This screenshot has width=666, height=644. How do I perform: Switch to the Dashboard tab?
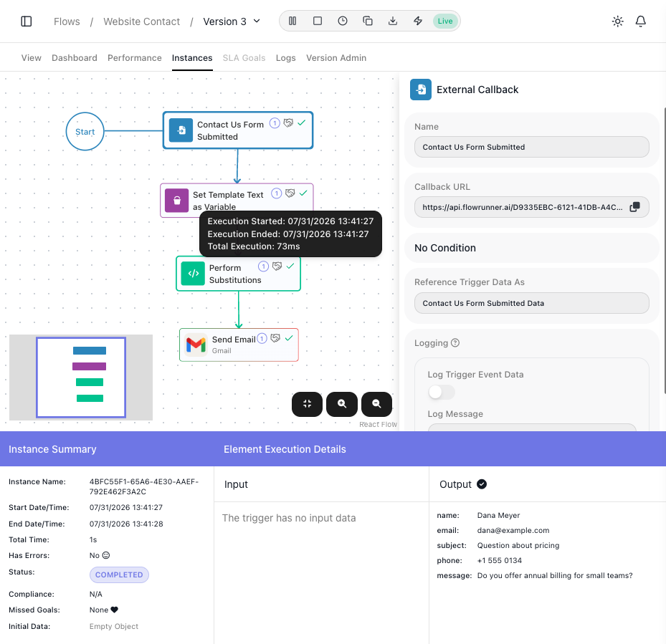click(75, 58)
